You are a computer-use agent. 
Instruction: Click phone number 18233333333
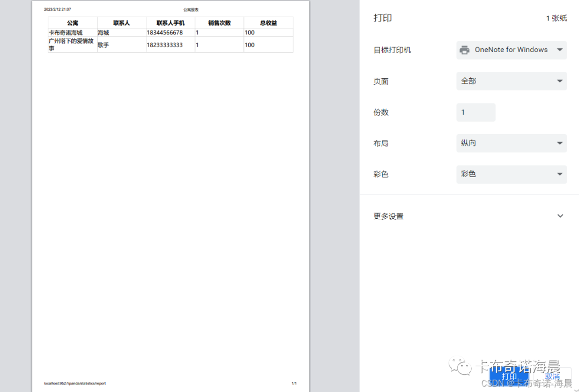165,45
